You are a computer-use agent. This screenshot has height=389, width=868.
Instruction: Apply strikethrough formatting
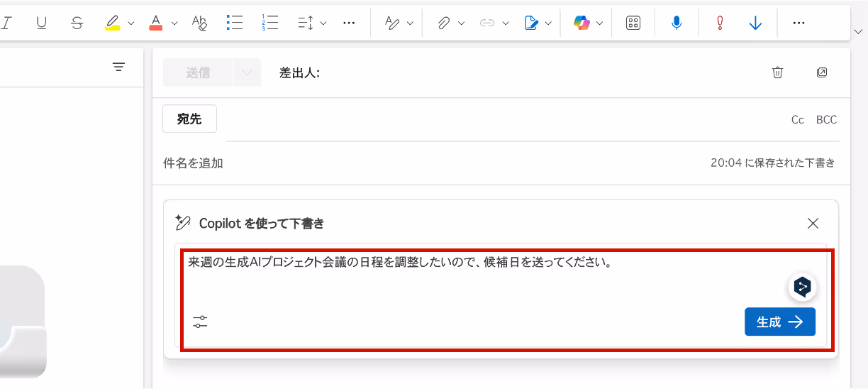coord(77,23)
